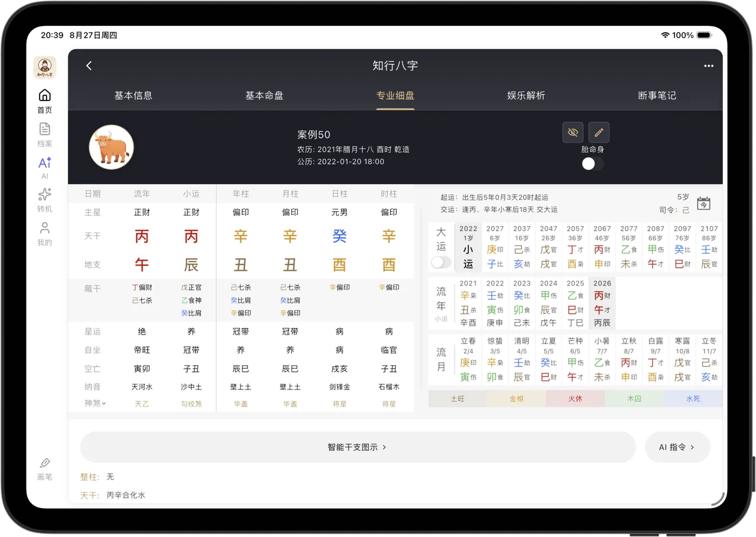Switch to 基本信息 tab
The image size is (756, 537).
click(x=133, y=96)
